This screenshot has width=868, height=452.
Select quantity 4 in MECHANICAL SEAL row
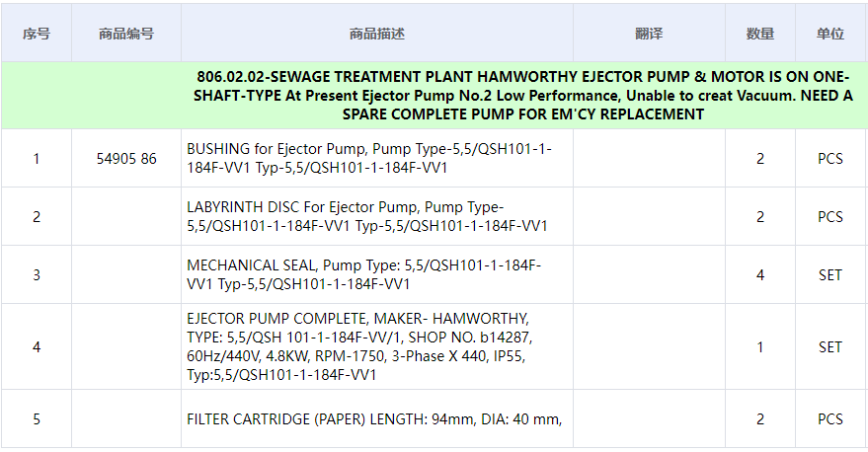point(759,275)
